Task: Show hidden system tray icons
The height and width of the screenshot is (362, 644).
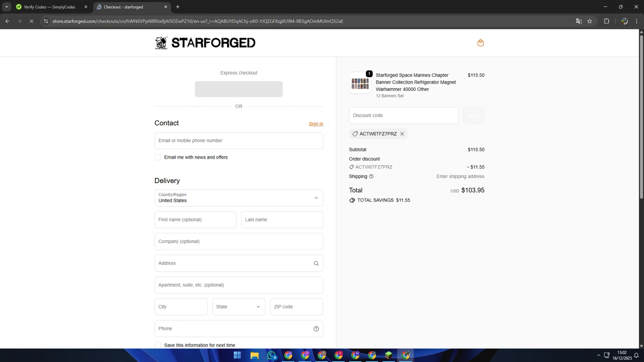Action: pyautogui.click(x=598, y=355)
